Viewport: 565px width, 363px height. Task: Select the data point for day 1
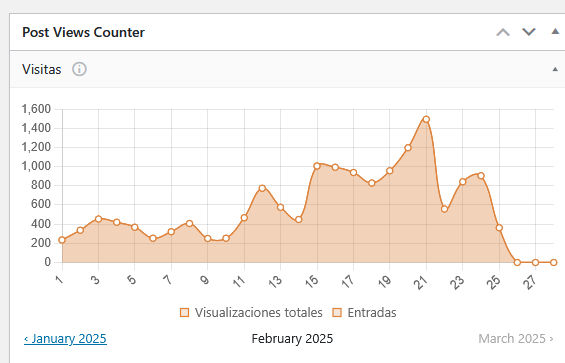click(62, 240)
